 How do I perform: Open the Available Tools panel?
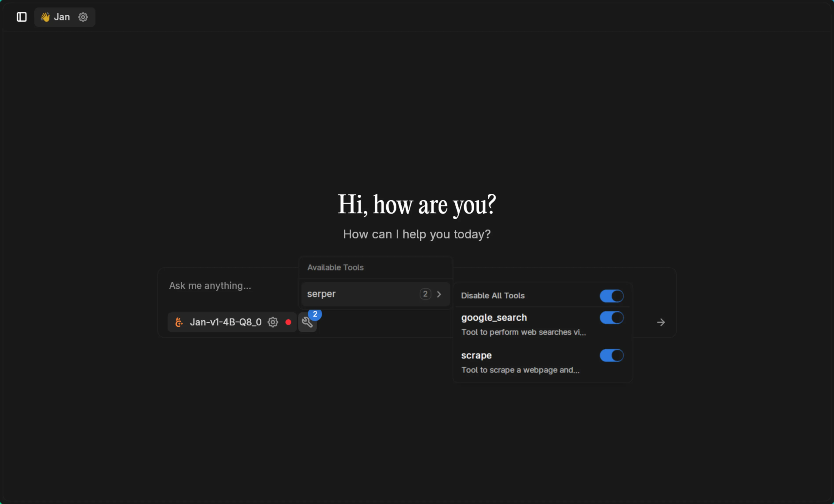point(335,267)
